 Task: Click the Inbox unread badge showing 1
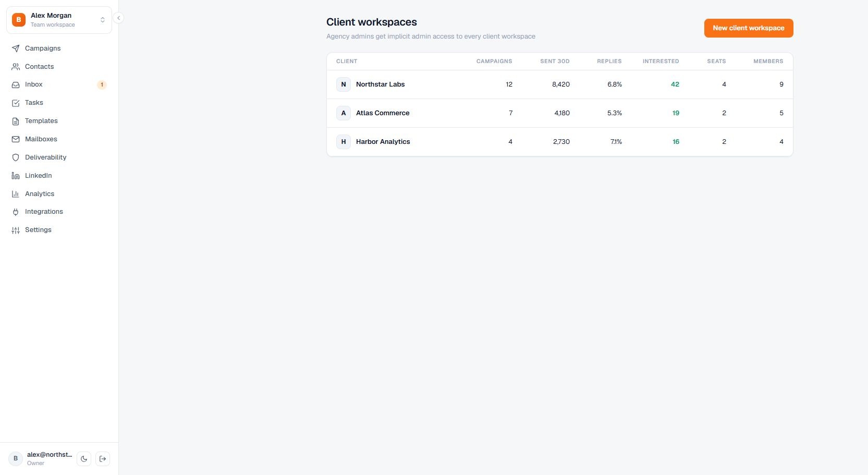[x=102, y=84]
